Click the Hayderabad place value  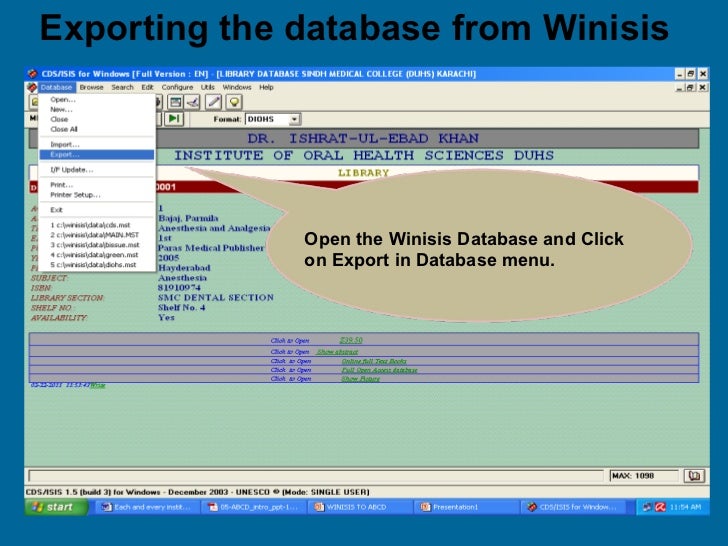coord(184,268)
